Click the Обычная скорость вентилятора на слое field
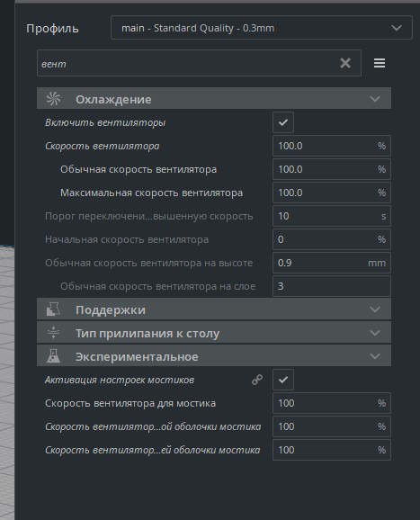 click(332, 286)
